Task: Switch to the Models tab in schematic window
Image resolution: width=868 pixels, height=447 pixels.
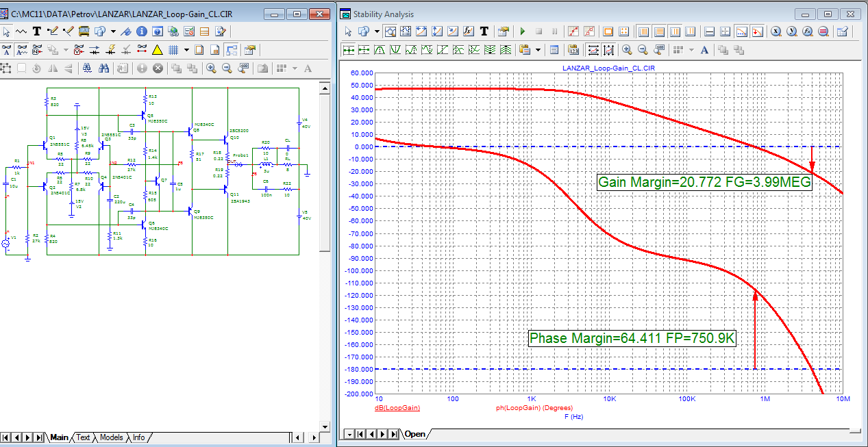Action: point(111,437)
